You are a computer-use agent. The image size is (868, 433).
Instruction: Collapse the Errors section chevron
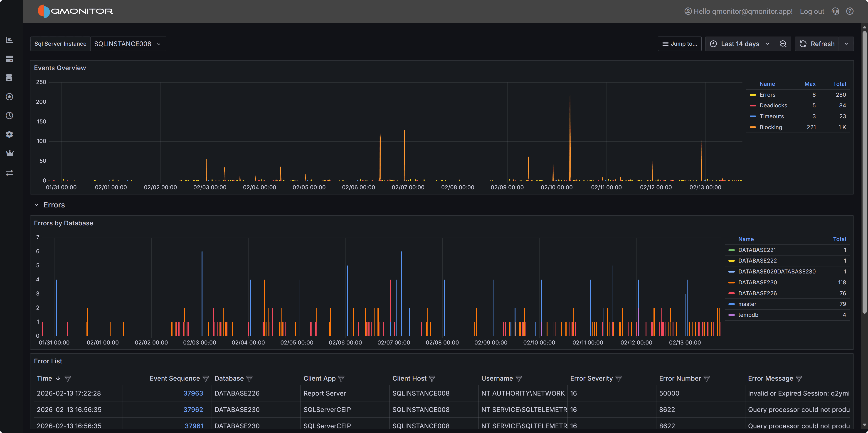(x=36, y=204)
